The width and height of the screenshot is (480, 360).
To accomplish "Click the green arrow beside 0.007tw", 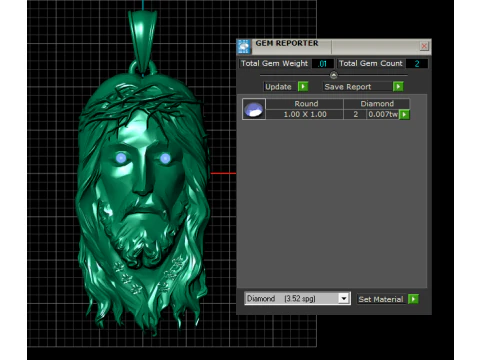I will (x=404, y=115).
